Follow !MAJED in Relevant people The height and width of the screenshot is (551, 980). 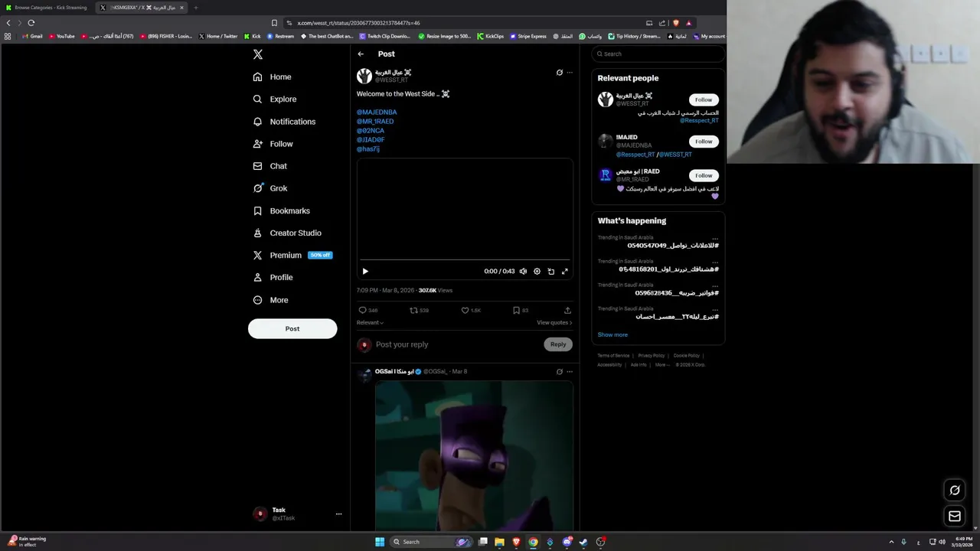704,142
